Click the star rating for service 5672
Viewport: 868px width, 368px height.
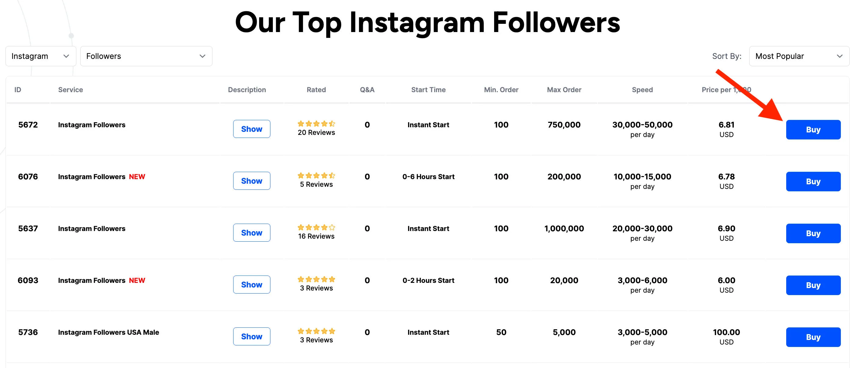(x=316, y=124)
